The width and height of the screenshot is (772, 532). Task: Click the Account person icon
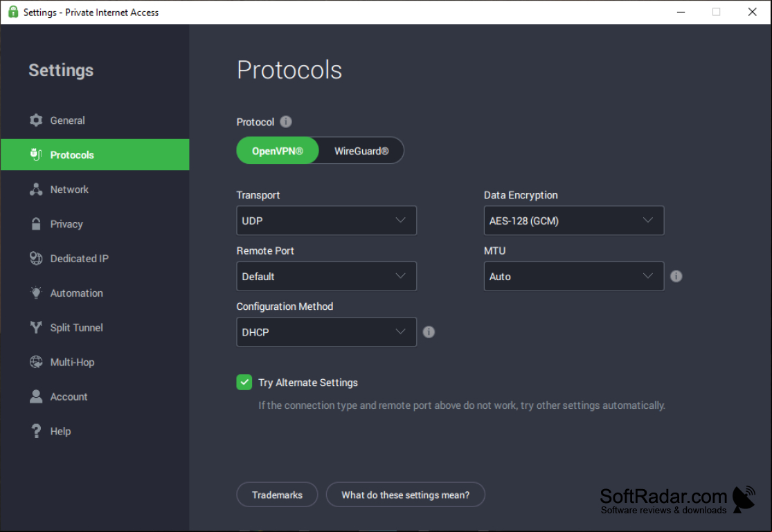point(36,396)
